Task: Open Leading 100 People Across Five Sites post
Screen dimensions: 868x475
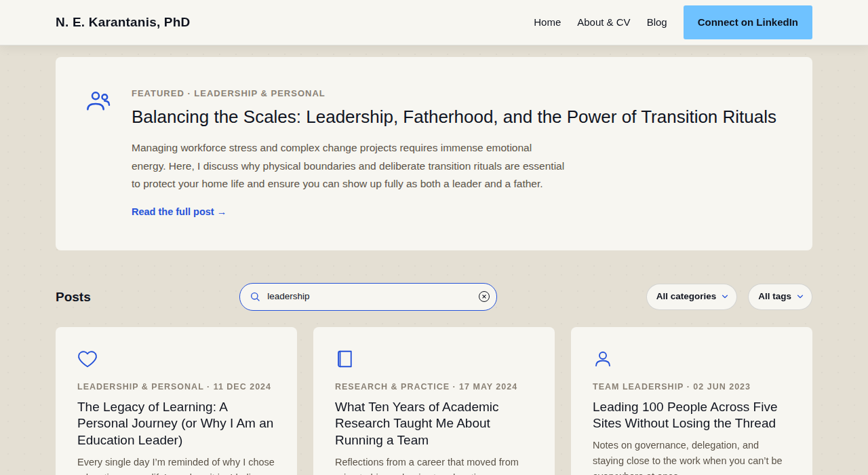Action: click(685, 415)
